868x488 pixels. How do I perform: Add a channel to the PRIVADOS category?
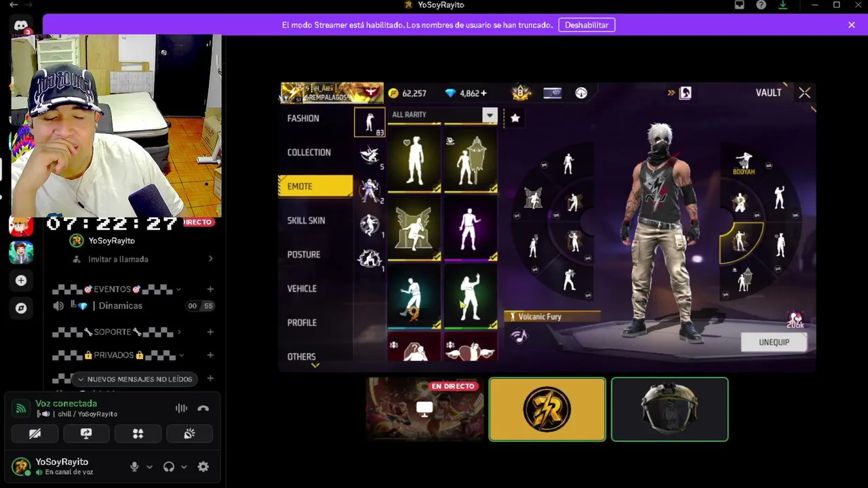tap(210, 355)
